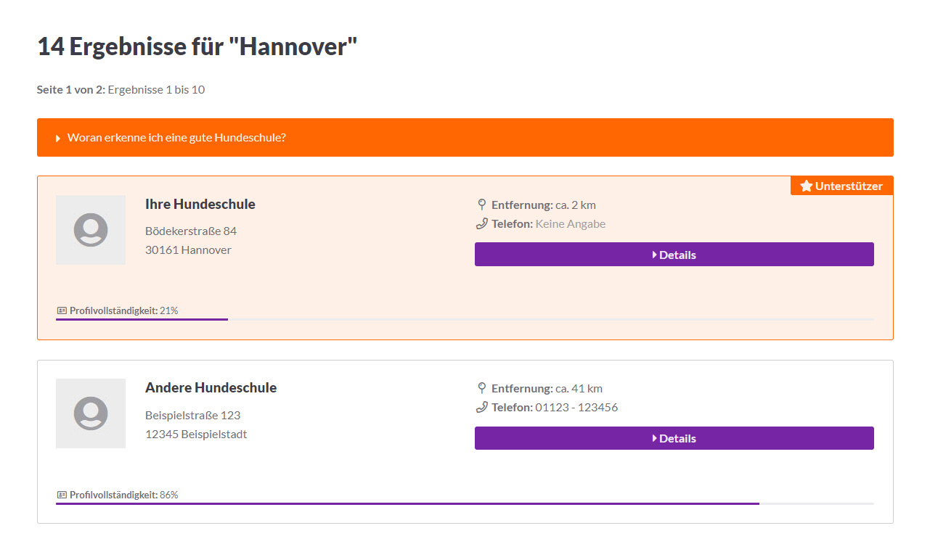Viewport: 930px width, 560px height.
Task: Open Details for Andere Hundeschule
Action: pyautogui.click(x=674, y=438)
